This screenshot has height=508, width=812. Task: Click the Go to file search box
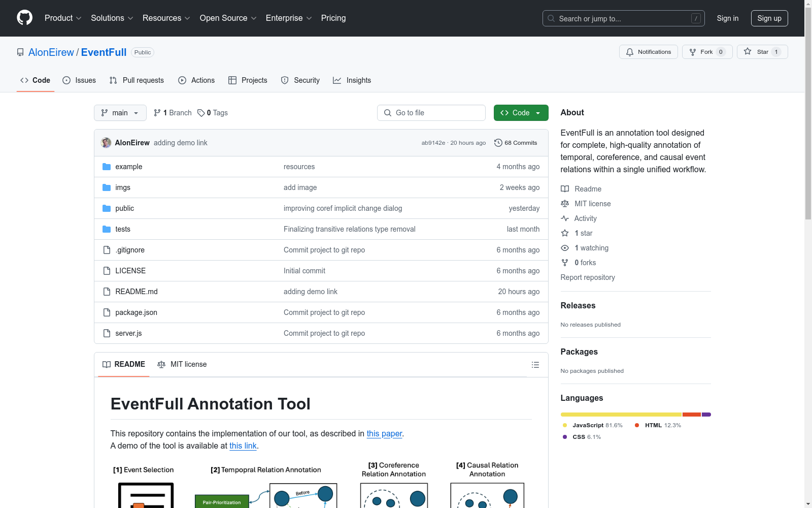tap(431, 113)
